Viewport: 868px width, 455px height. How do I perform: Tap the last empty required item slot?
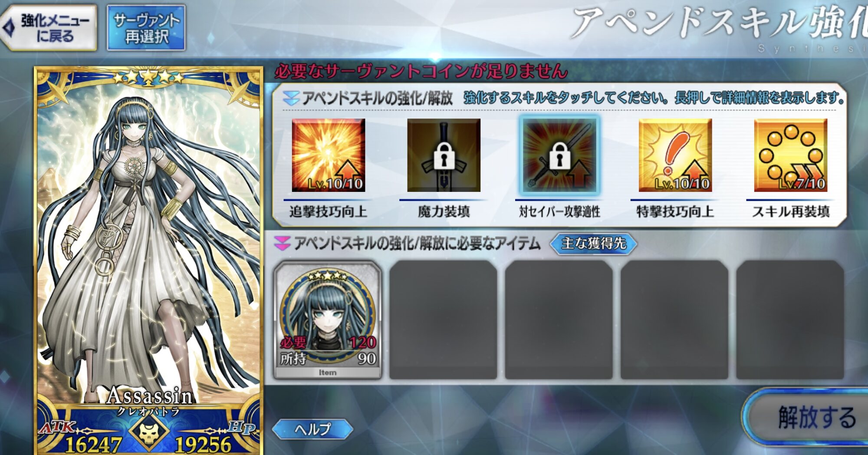coord(790,320)
